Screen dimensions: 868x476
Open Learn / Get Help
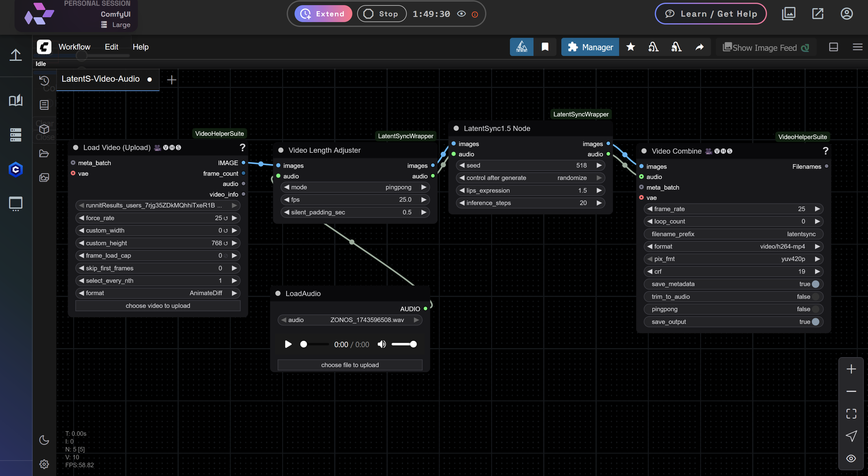point(710,14)
